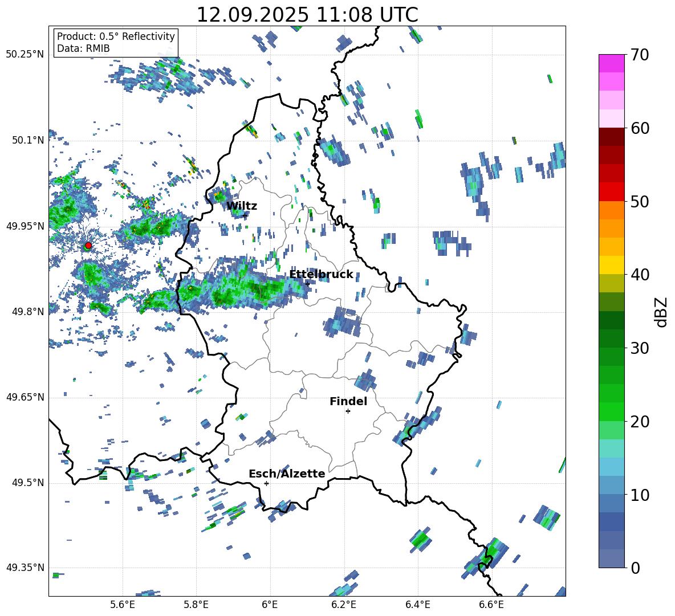Click the 49.8°N latitude label
675x616 pixels.
pos(27,312)
